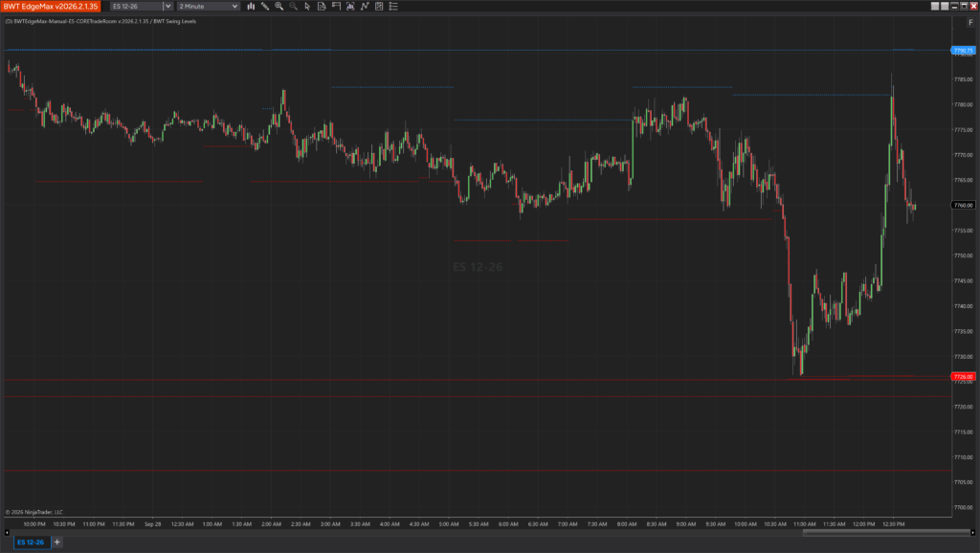
Task: Click the first gray window button left of minimize
Action: coord(935,7)
